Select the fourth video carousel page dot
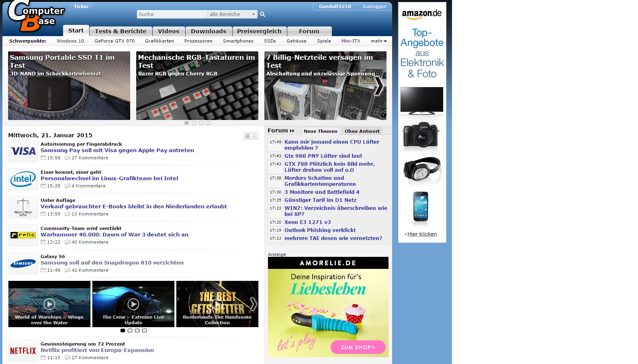This screenshot has height=364, width=638. [144, 331]
